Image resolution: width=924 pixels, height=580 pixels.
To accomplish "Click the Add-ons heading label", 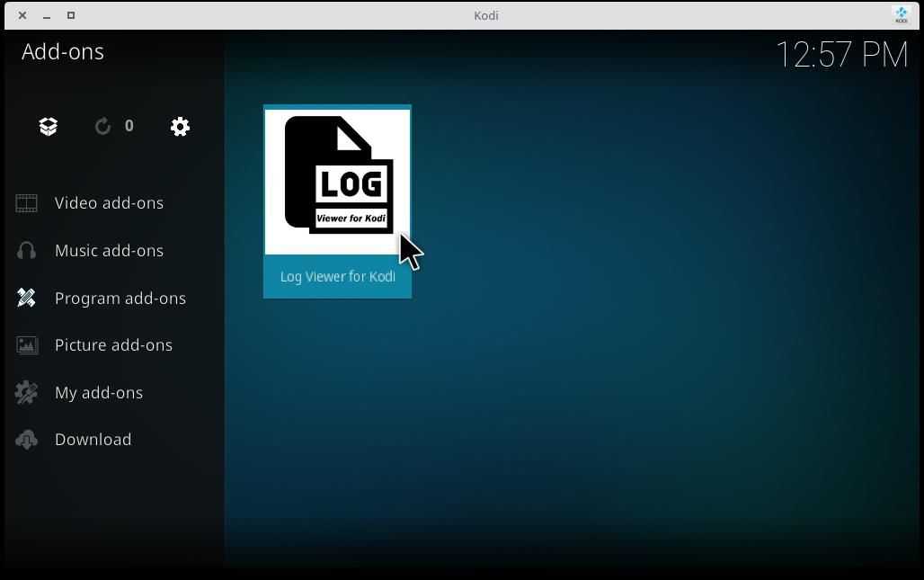I will click(63, 51).
